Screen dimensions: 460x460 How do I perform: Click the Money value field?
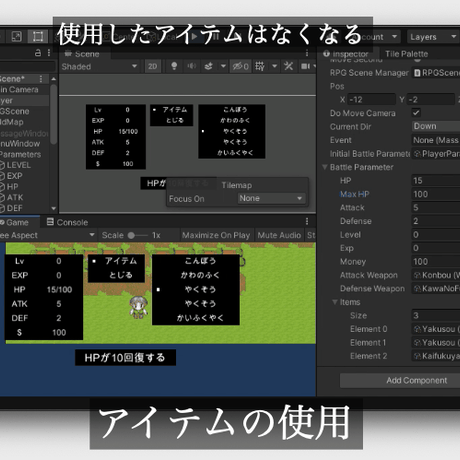[436, 262]
